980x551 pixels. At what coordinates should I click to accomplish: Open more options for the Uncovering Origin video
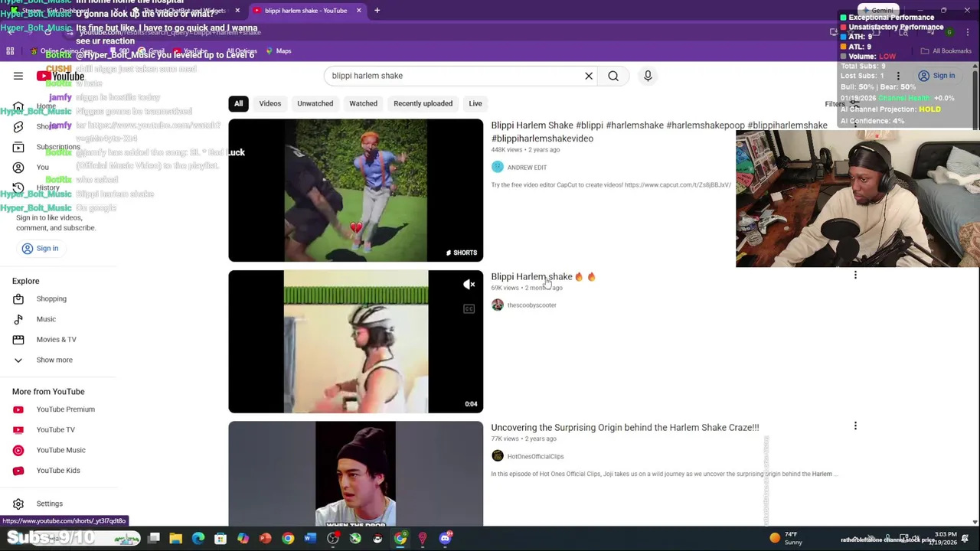(855, 426)
